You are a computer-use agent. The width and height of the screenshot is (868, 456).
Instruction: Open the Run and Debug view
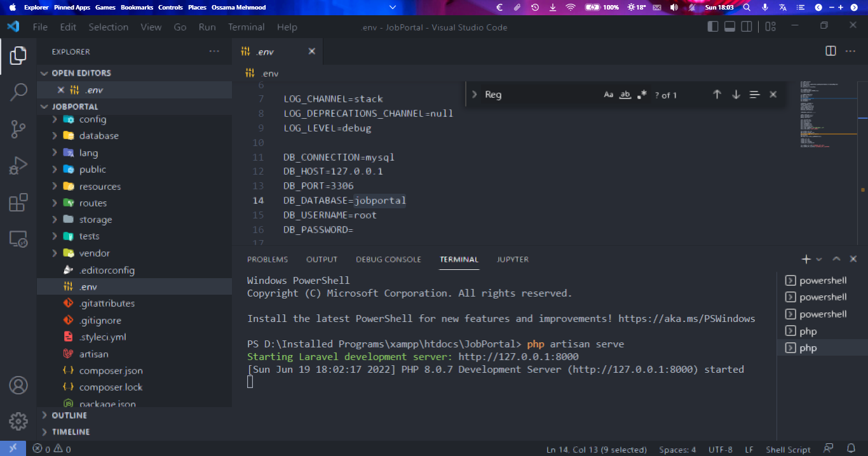(x=18, y=166)
